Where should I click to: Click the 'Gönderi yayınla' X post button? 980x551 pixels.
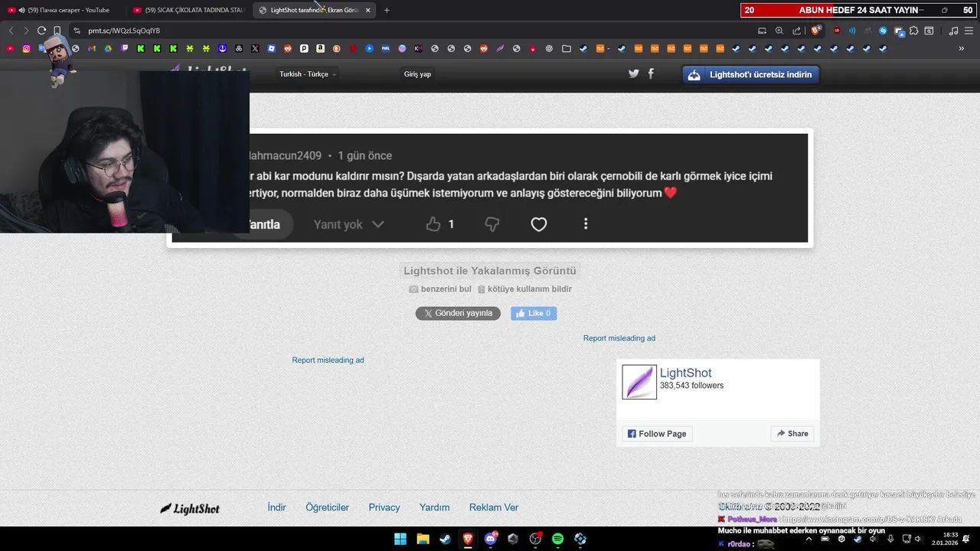pyautogui.click(x=458, y=313)
